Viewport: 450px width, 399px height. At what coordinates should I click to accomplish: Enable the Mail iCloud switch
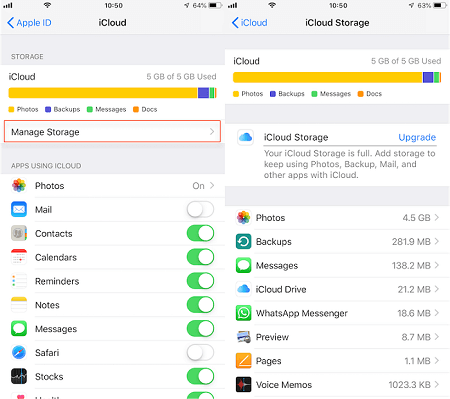[x=200, y=209]
